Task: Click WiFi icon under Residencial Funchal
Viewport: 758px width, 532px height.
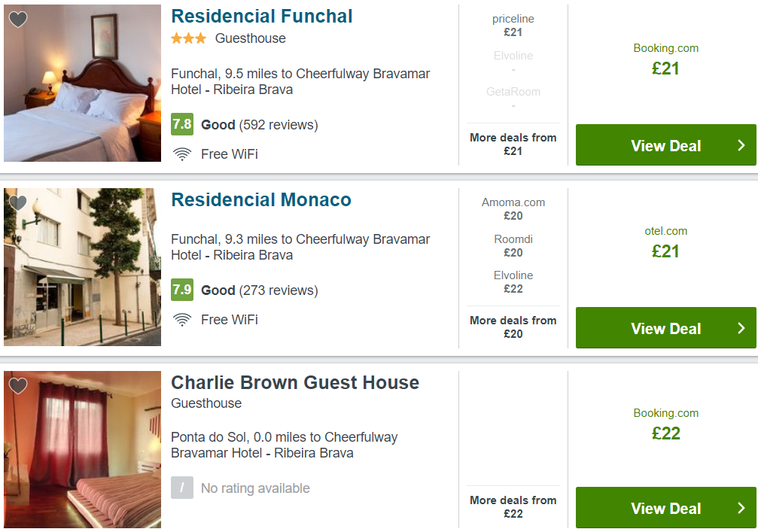Action: (181, 154)
